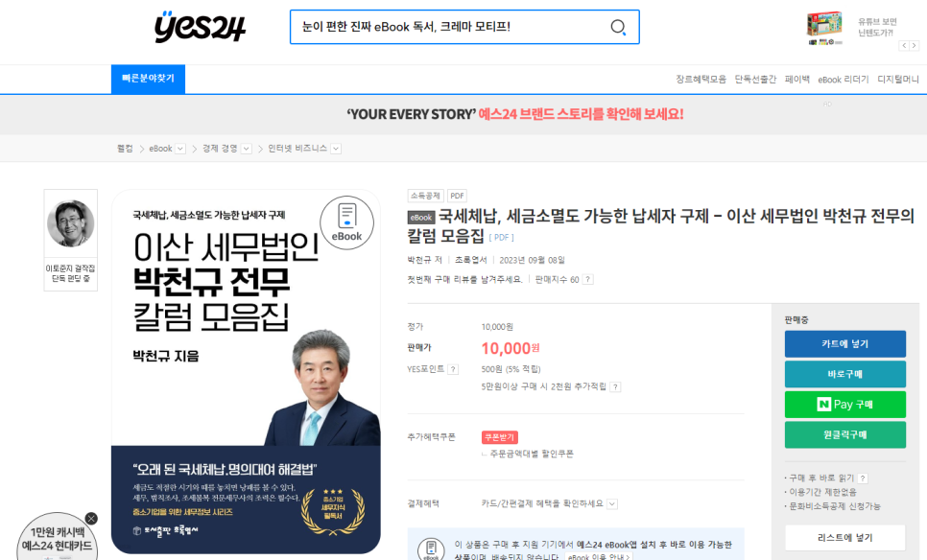Screen dimensions: 927x560
Task: Click the 판매지수 help question icon
Action: click(587, 279)
